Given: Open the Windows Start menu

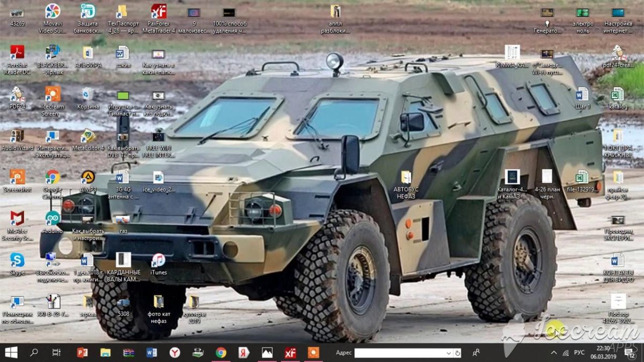Looking at the screenshot, I should point(12,353).
